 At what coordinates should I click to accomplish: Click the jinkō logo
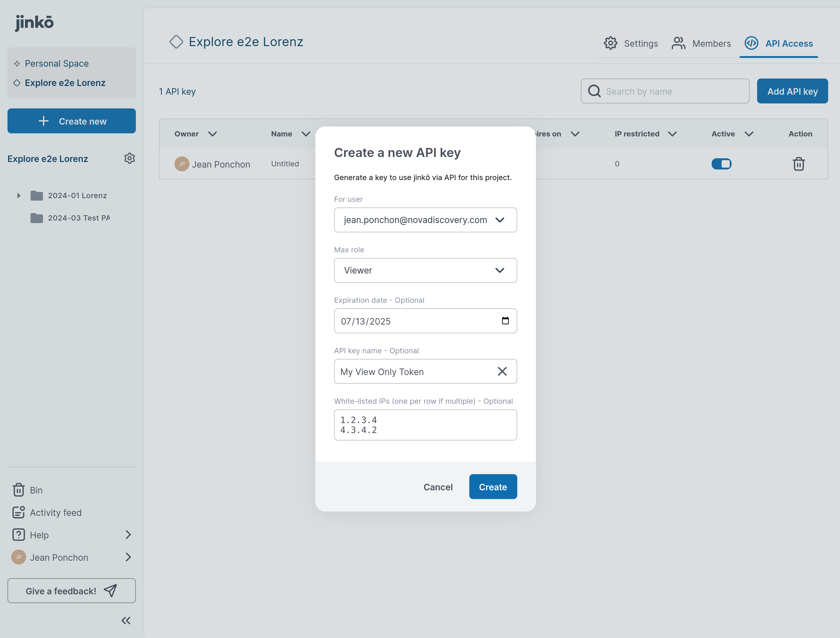pyautogui.click(x=35, y=22)
